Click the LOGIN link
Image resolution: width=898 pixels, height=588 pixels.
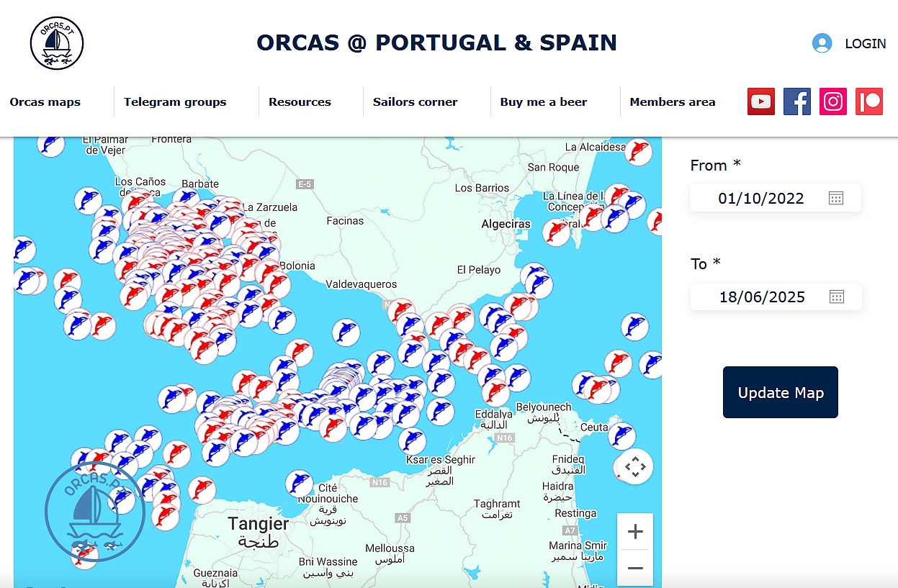pyautogui.click(x=866, y=43)
